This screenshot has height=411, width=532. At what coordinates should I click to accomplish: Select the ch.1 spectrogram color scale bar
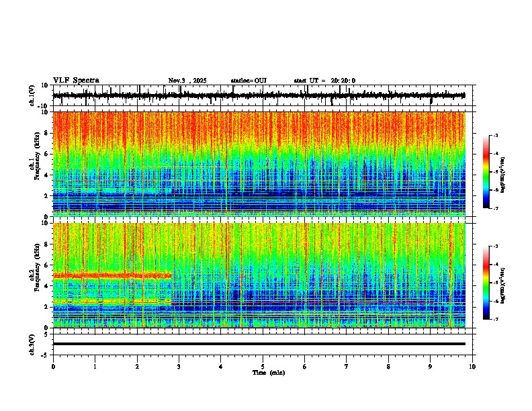(x=486, y=172)
